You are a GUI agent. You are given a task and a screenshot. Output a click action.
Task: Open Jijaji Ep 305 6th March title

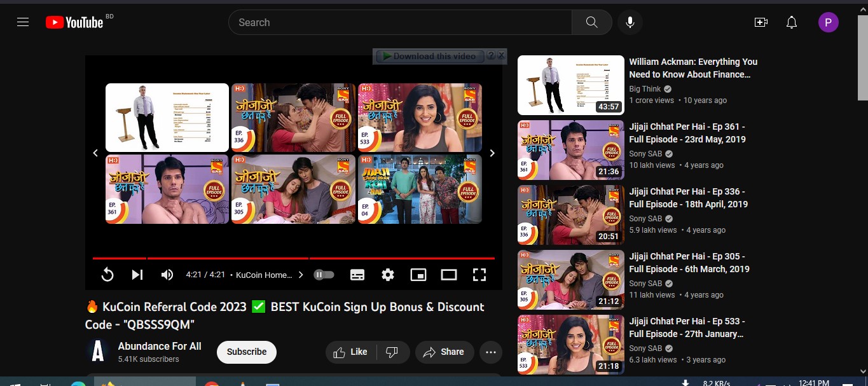tap(689, 263)
